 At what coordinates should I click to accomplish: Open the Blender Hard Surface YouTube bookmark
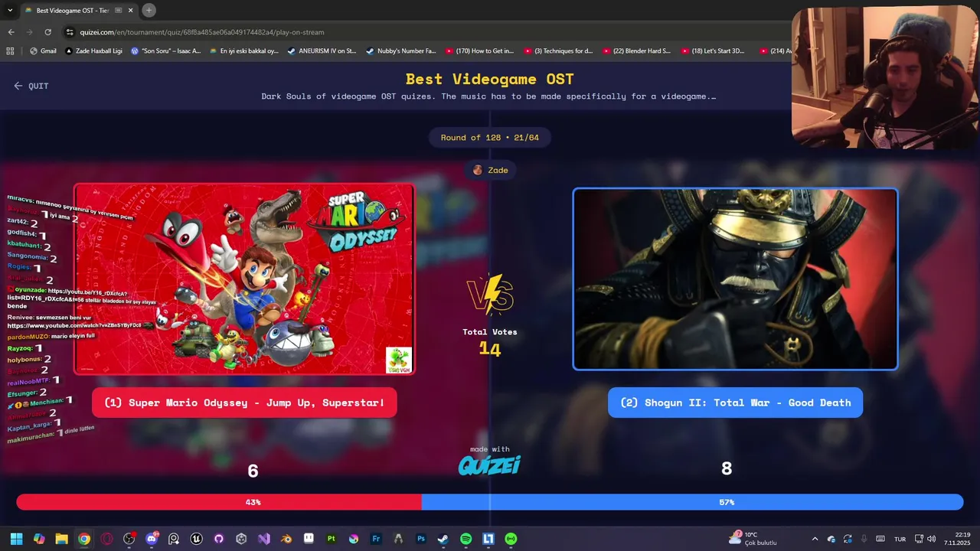point(636,51)
